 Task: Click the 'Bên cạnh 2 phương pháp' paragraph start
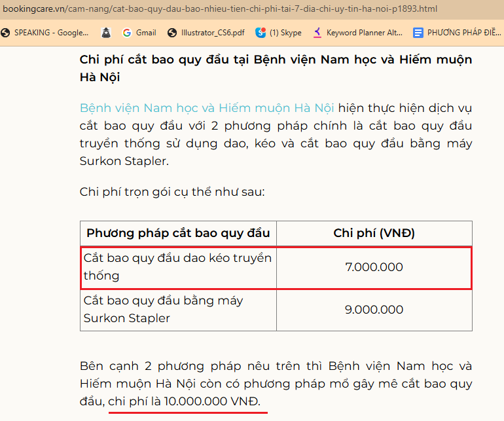point(131,365)
